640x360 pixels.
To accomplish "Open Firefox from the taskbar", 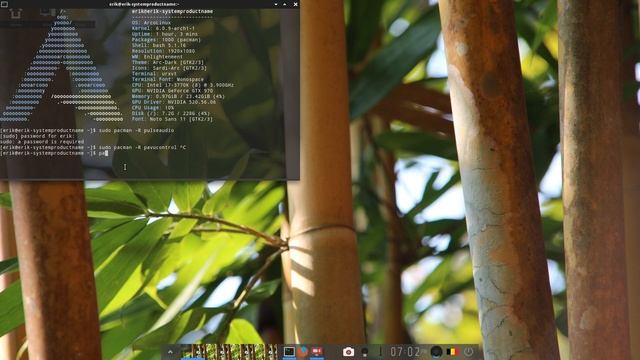I will coord(302,352).
